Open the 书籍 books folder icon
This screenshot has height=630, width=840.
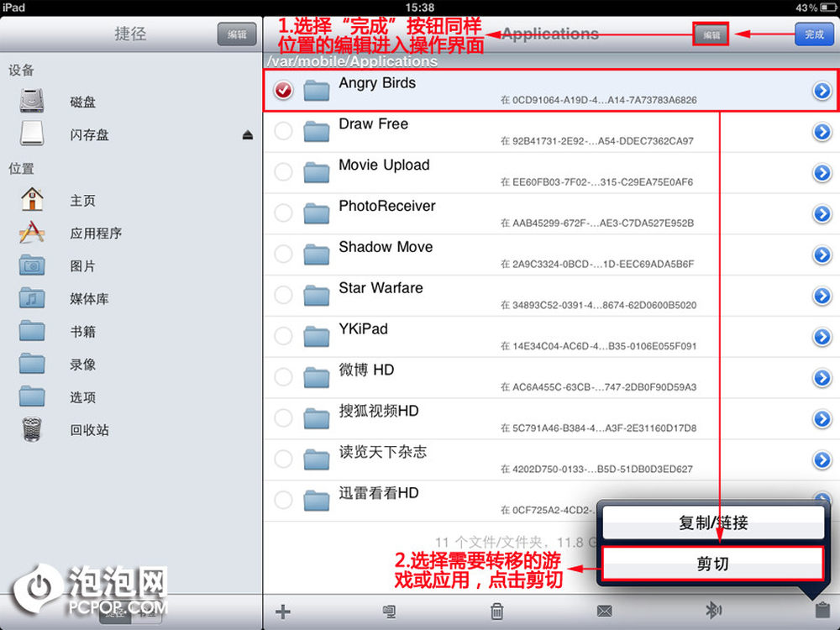[x=32, y=331]
